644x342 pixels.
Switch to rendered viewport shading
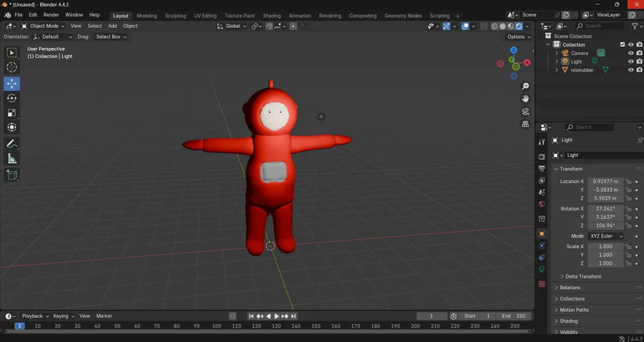[x=519, y=26]
